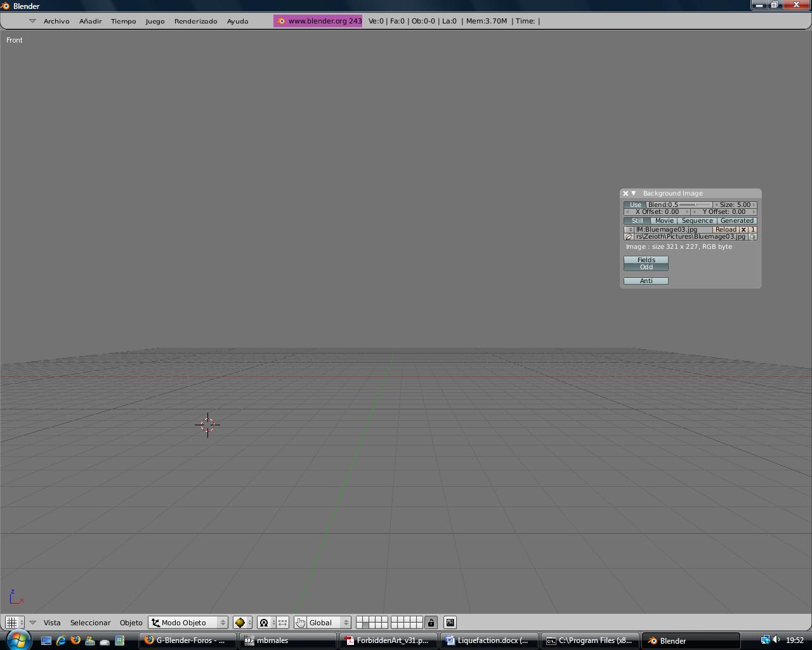Switch to ForbiddenArt_v31 PDF taskbar window

(389, 640)
